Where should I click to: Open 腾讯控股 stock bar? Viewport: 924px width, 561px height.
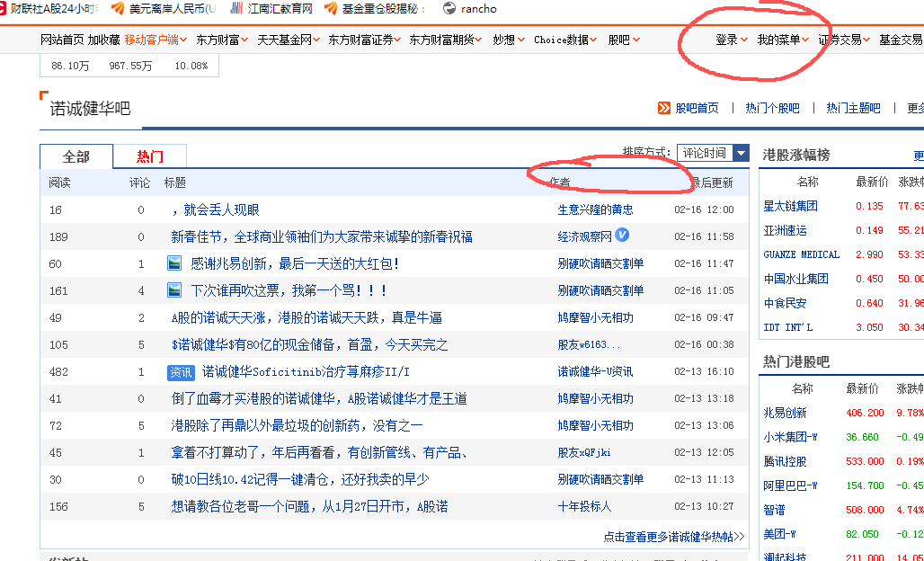coord(785,461)
